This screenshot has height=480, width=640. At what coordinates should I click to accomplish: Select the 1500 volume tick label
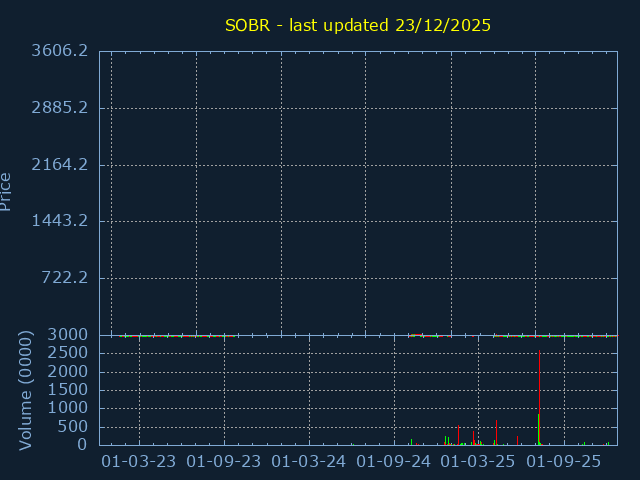(x=67, y=390)
